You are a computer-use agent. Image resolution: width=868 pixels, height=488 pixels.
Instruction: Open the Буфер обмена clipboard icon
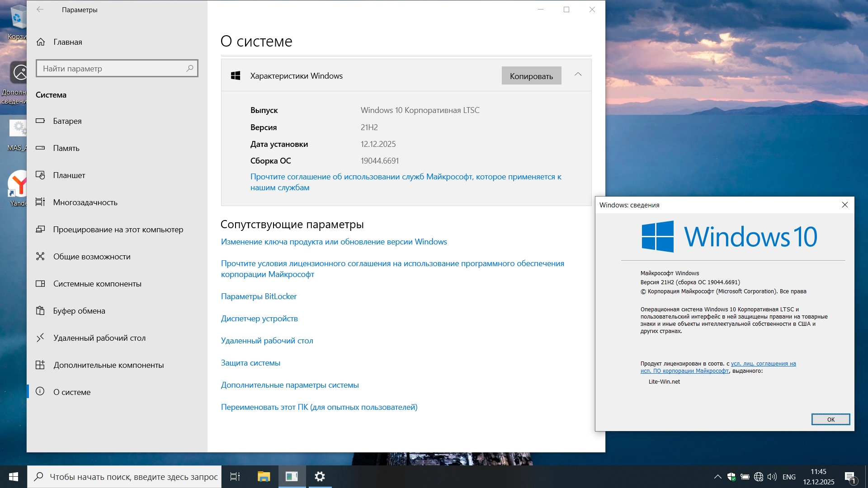pyautogui.click(x=40, y=311)
